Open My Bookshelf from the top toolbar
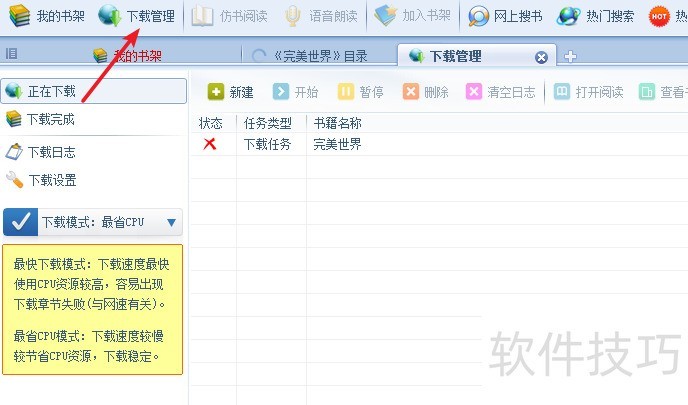Image resolution: width=688 pixels, height=405 pixels. click(x=47, y=16)
